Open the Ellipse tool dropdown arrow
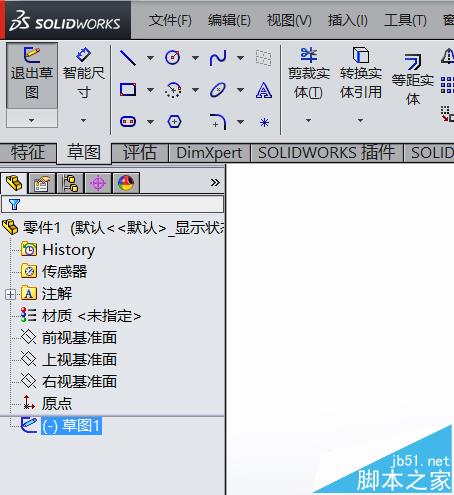 240,90
